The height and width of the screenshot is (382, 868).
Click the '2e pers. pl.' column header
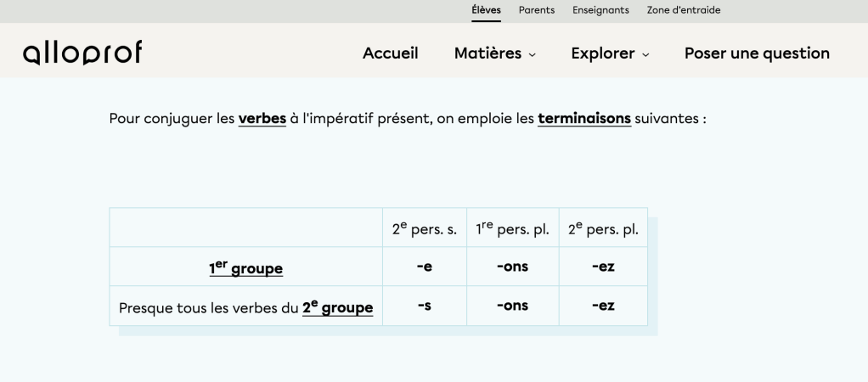[x=603, y=228]
